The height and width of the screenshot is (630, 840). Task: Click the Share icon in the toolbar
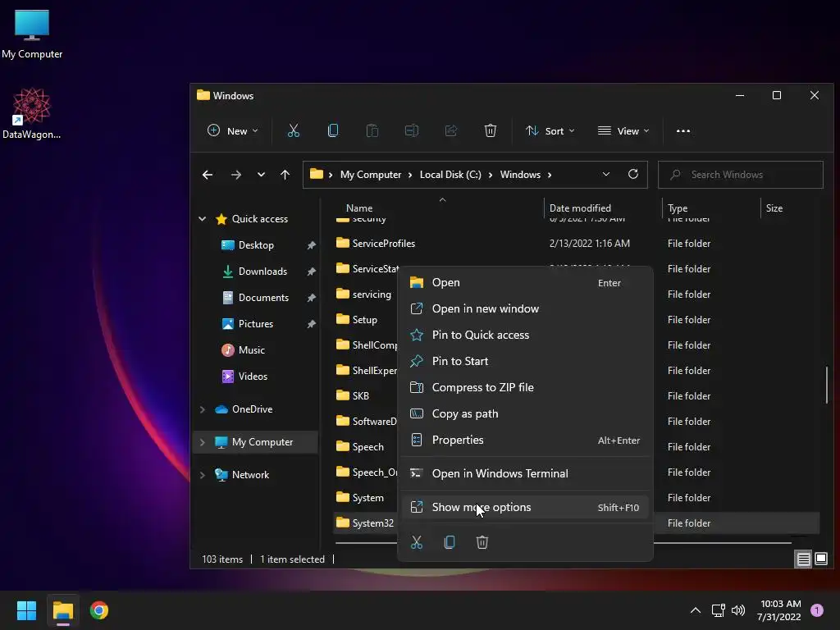(451, 130)
